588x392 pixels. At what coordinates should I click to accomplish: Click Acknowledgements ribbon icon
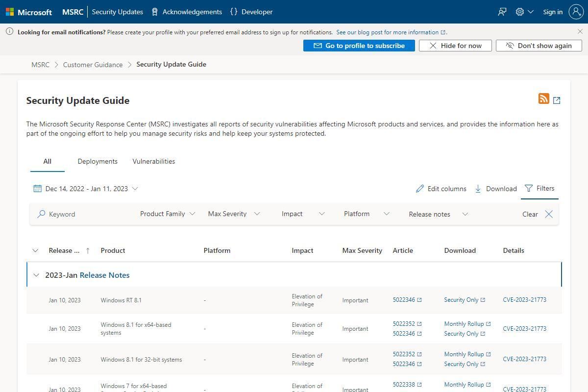point(155,12)
